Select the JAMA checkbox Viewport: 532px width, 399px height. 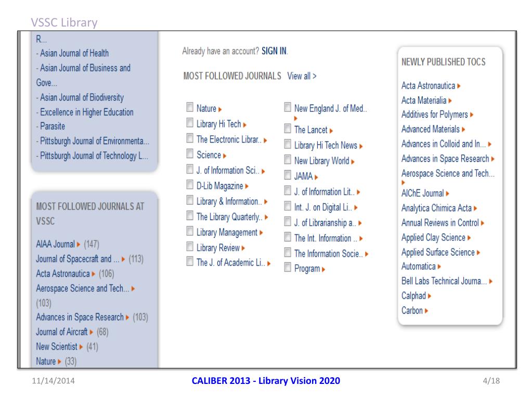(x=288, y=175)
